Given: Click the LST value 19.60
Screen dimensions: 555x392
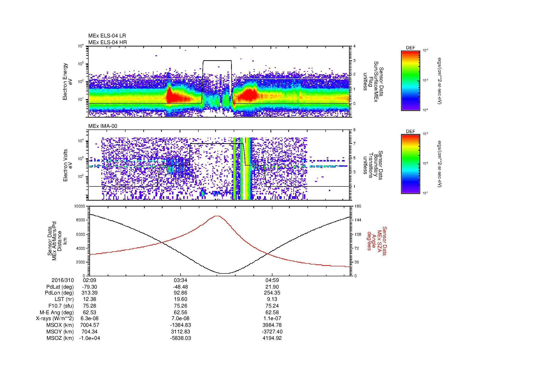Looking at the screenshot, I should 181,300.
